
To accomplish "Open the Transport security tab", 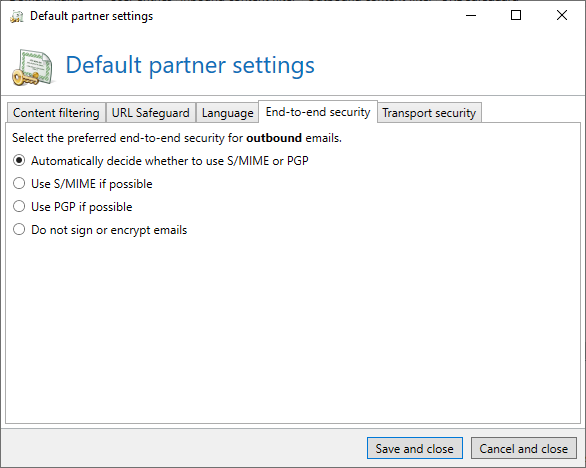I will point(429,113).
